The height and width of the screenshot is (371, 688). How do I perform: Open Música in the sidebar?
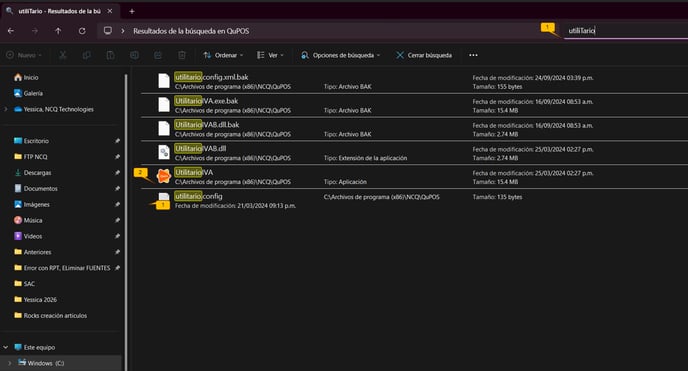click(x=28, y=220)
